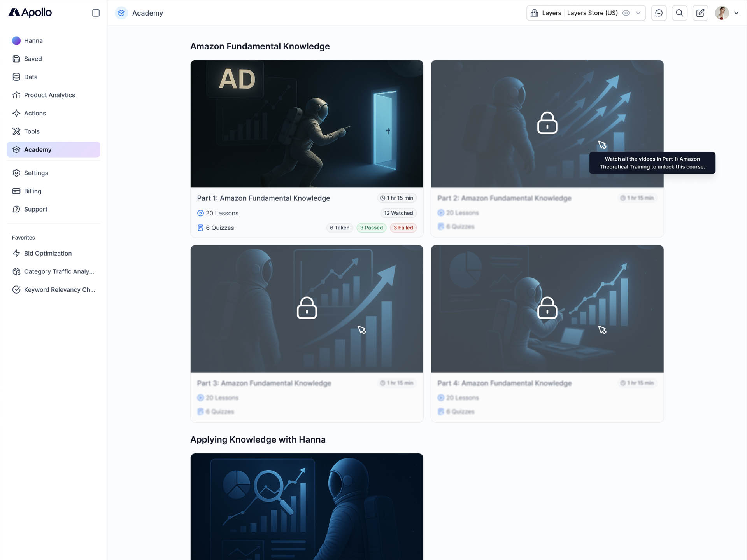The height and width of the screenshot is (560, 747).
Task: Open Keyword Relevancy favorite link
Action: coord(59,289)
